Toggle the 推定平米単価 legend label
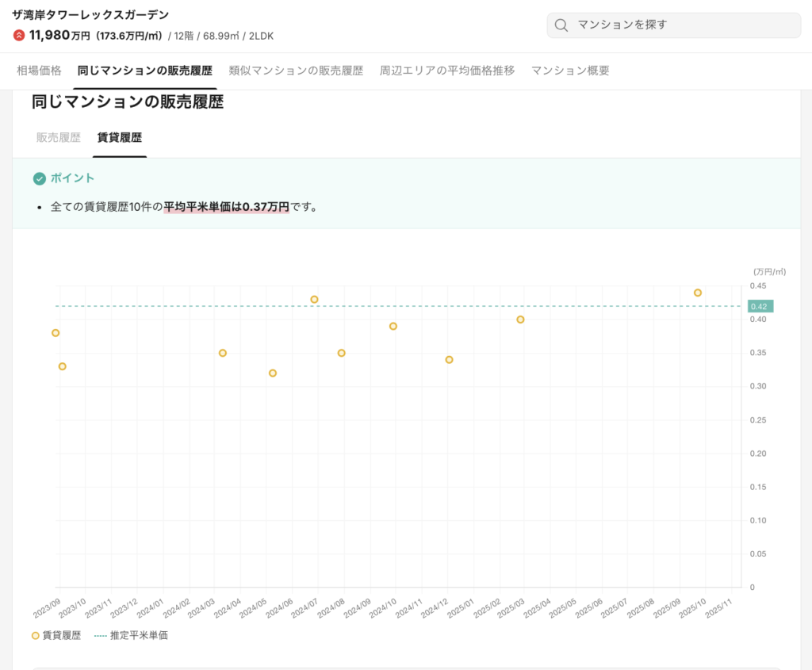 point(139,635)
